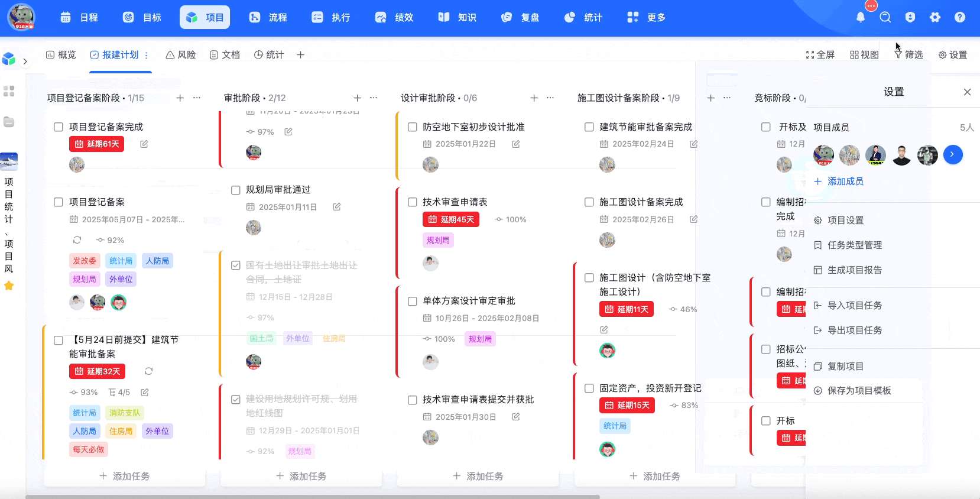Check the 项目登记备案 task checkbox
Viewport: 980px width, 499px height.
[59, 202]
